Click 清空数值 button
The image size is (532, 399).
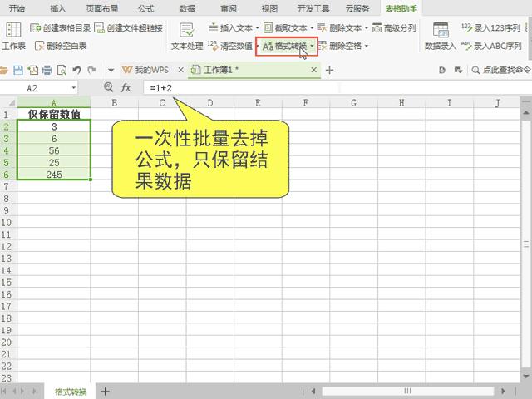230,46
